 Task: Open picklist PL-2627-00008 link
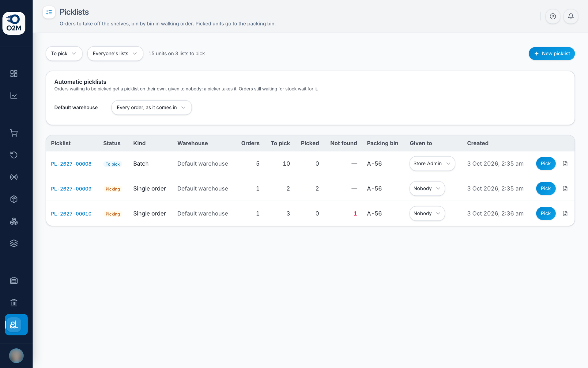(71, 164)
